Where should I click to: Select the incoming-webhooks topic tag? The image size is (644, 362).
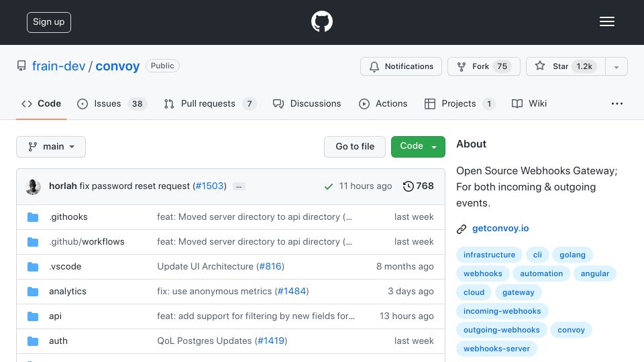[502, 311]
